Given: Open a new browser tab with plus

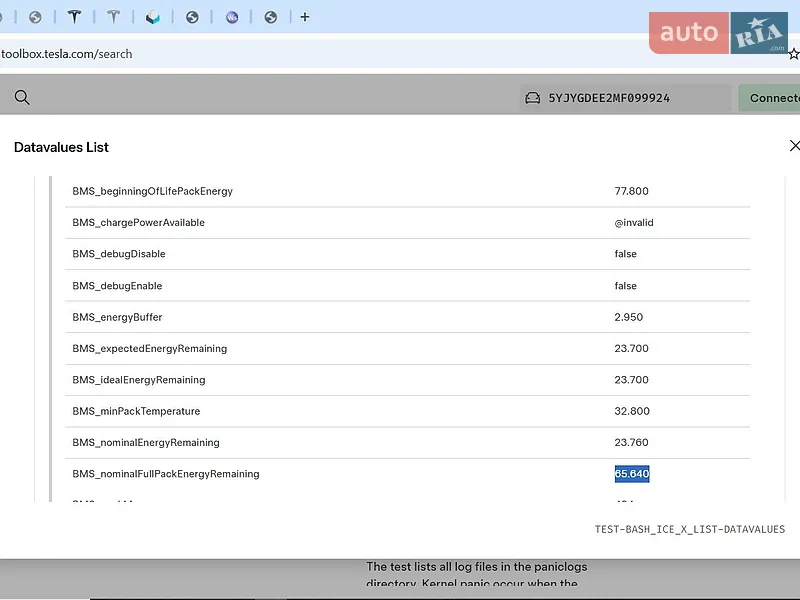Looking at the screenshot, I should click(x=305, y=17).
